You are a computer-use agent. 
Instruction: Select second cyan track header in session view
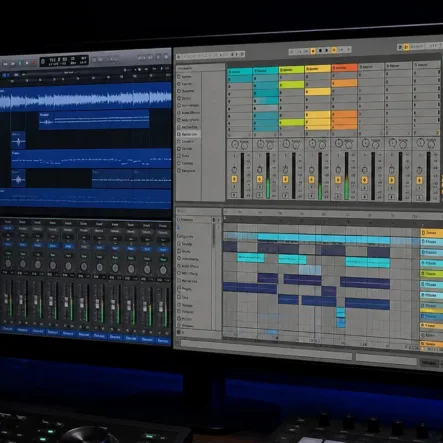click(265, 71)
